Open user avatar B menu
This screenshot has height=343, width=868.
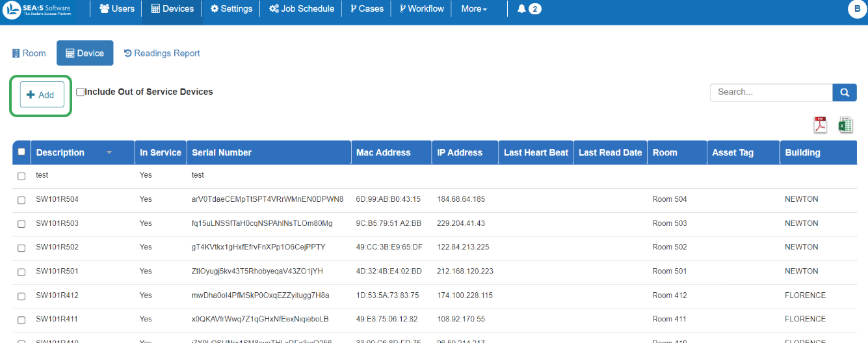857,9
